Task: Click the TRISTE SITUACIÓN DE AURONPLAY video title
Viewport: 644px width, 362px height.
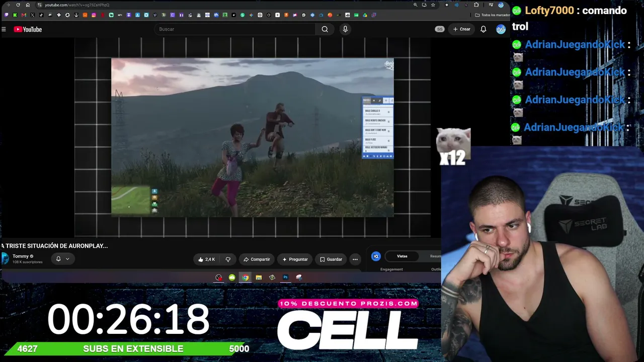Action: tap(54, 246)
